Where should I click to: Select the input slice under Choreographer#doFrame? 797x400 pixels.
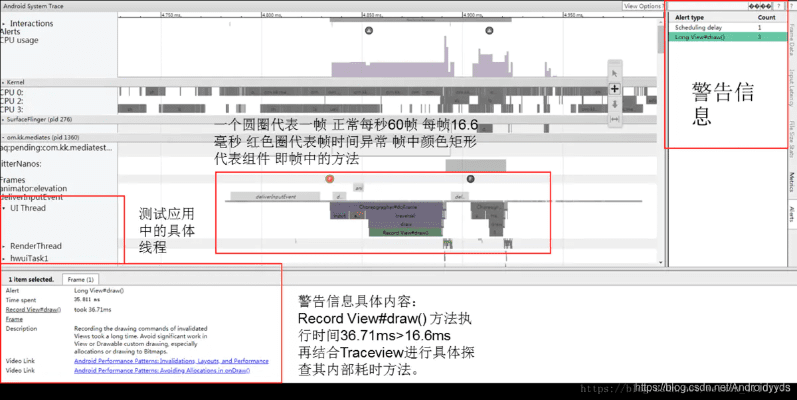coord(339,216)
